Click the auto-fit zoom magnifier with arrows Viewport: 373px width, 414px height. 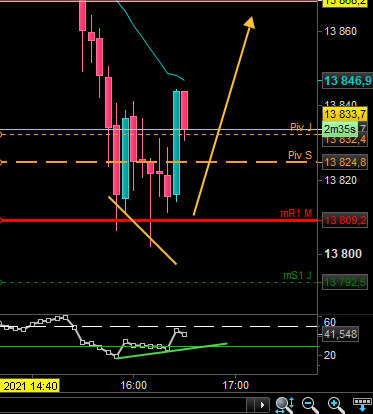(x=285, y=404)
